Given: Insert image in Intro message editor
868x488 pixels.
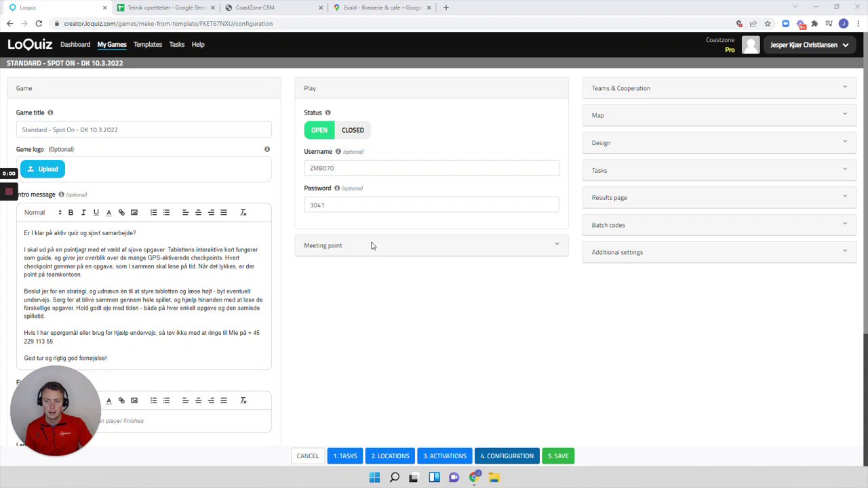Looking at the screenshot, I should pos(134,213).
